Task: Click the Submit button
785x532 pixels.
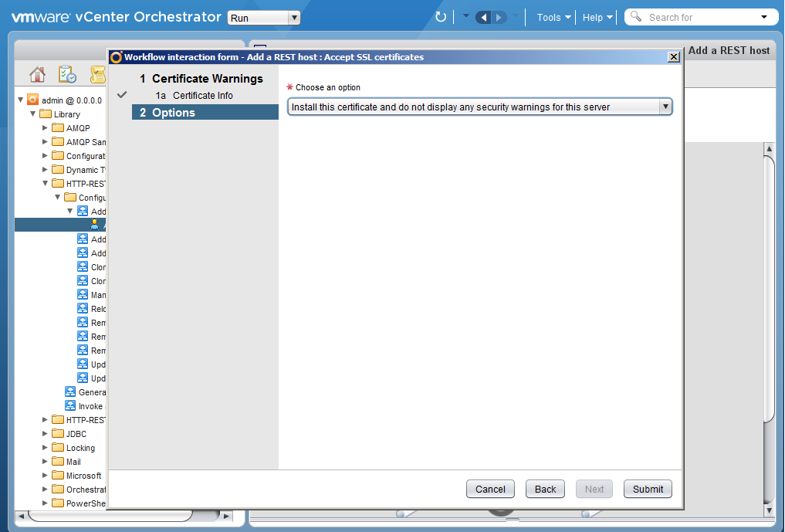Action: click(648, 489)
